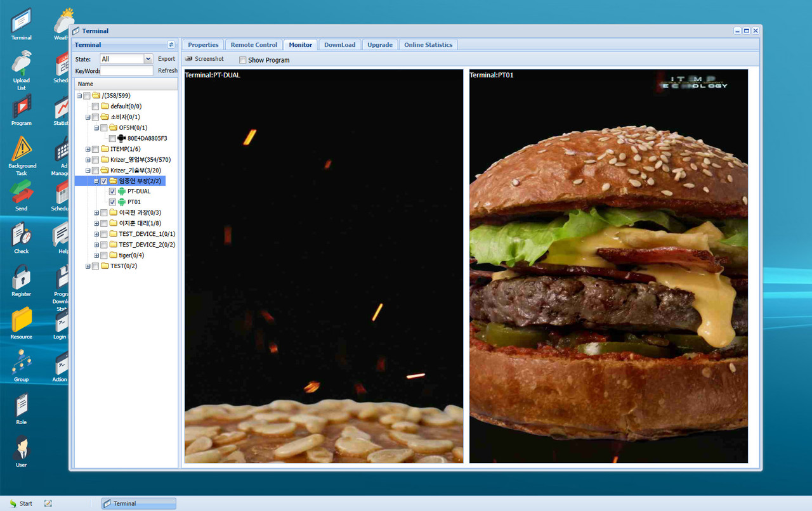Screen dimensions: 812x511
Task: Switch to the Properties tab
Action: pyautogui.click(x=203, y=45)
